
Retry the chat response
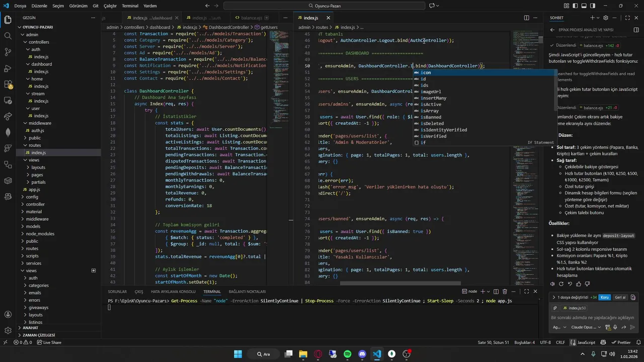(561, 284)
